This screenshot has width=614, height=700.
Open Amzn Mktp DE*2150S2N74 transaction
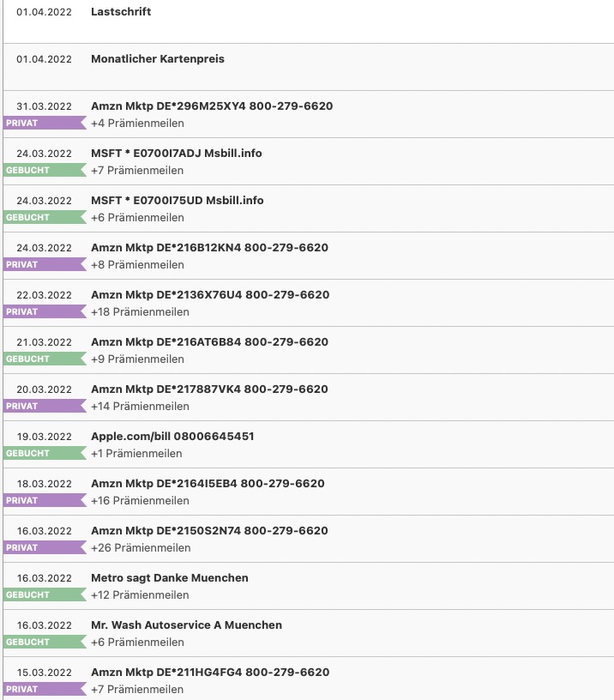coord(210,531)
